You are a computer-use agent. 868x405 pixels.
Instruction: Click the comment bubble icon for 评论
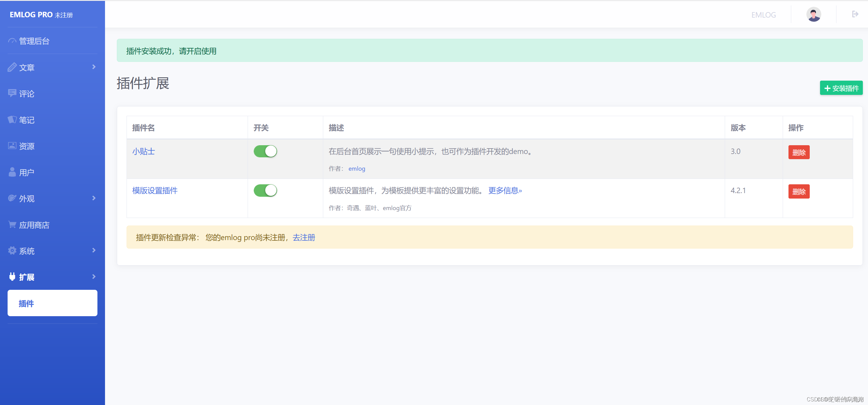click(12, 93)
